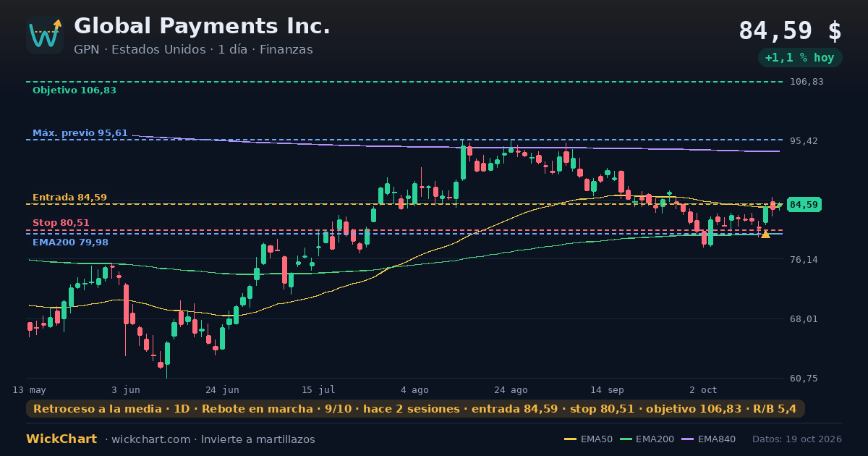Click the large 84,59 $ price header
868x456 pixels.
click(790, 31)
